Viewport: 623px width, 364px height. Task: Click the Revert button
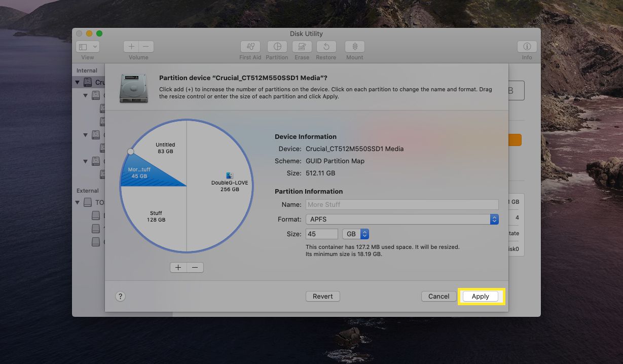coord(322,297)
